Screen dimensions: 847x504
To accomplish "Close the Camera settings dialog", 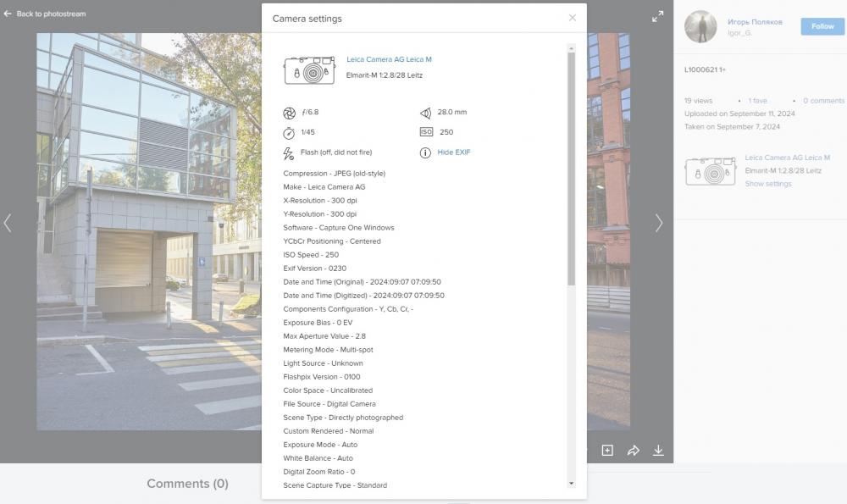I will pos(572,18).
